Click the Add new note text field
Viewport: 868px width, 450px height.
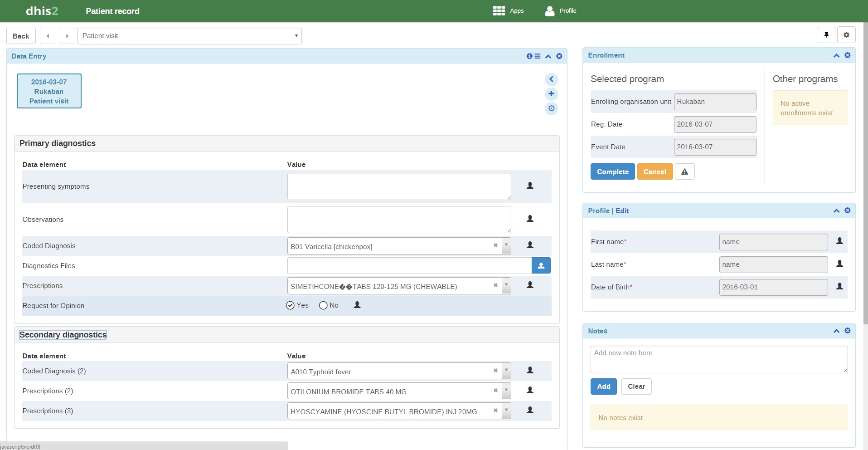click(718, 359)
